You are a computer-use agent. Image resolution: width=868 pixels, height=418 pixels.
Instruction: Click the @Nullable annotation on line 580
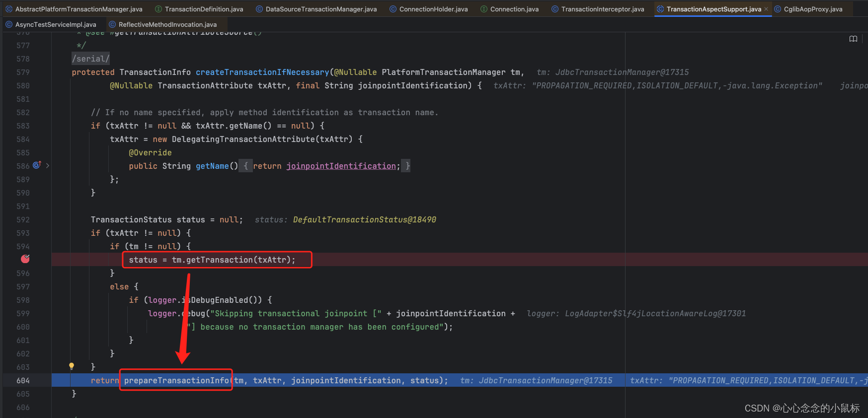pyautogui.click(x=131, y=85)
